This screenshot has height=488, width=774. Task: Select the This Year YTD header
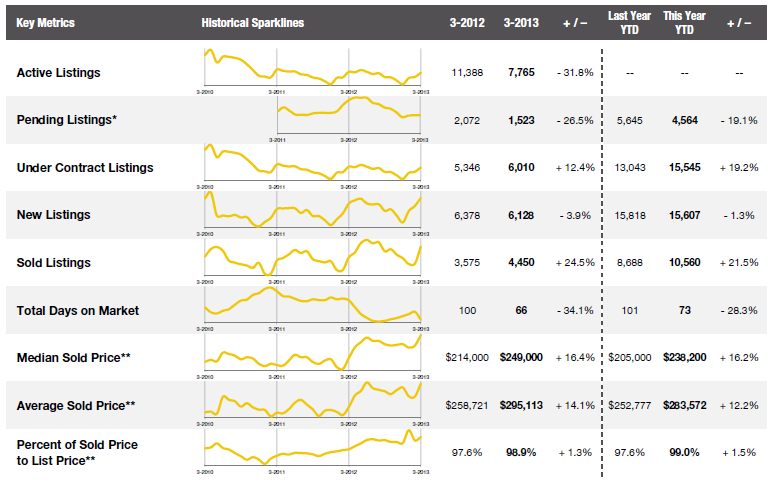[x=685, y=23]
